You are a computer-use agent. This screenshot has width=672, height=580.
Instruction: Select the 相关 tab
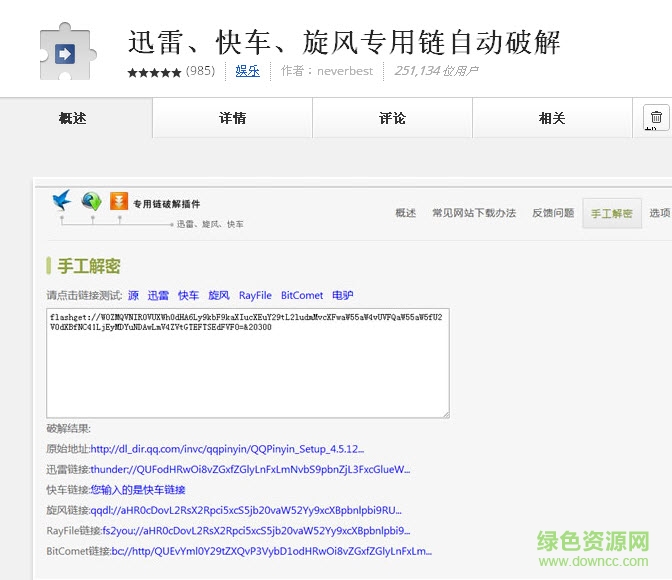click(552, 118)
